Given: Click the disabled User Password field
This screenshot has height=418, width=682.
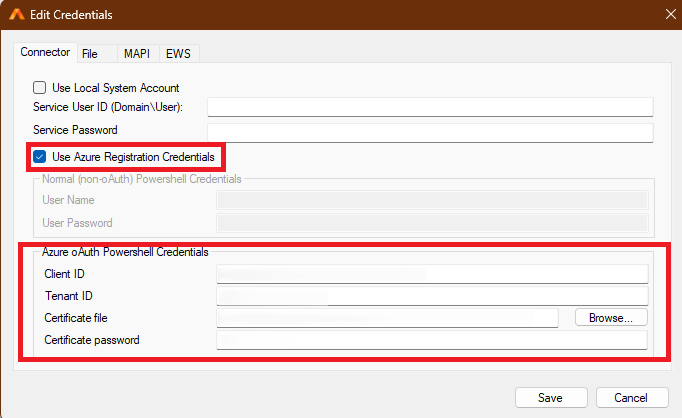Looking at the screenshot, I should (432, 223).
